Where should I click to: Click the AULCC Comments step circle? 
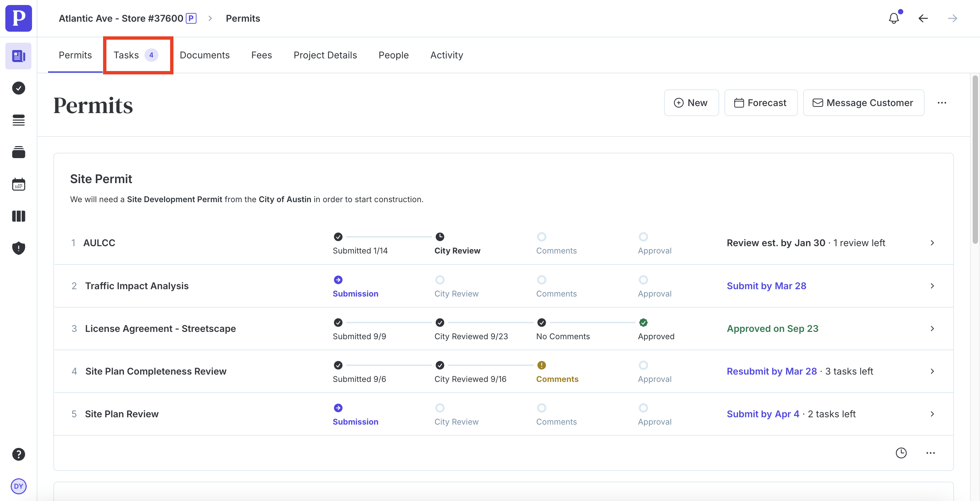[541, 236]
